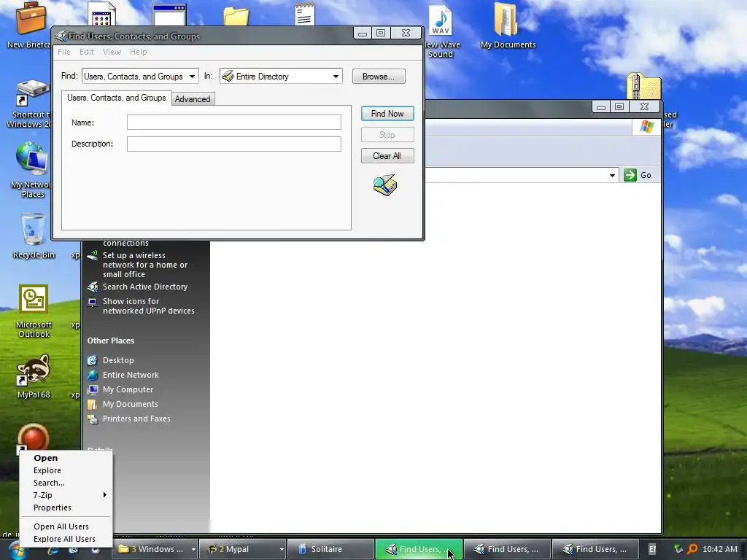The image size is (747, 560).
Task: Select the New Wave Sound file icon
Action: 441,20
